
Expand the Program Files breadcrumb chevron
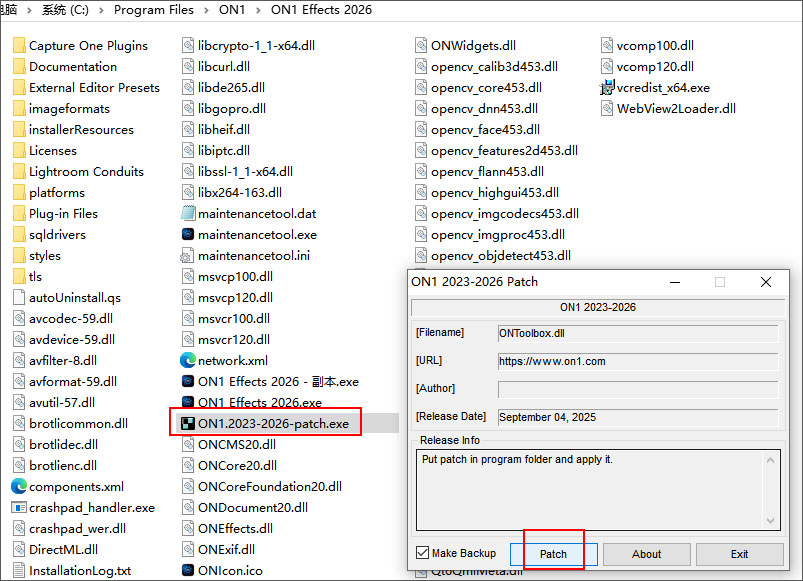(206, 10)
